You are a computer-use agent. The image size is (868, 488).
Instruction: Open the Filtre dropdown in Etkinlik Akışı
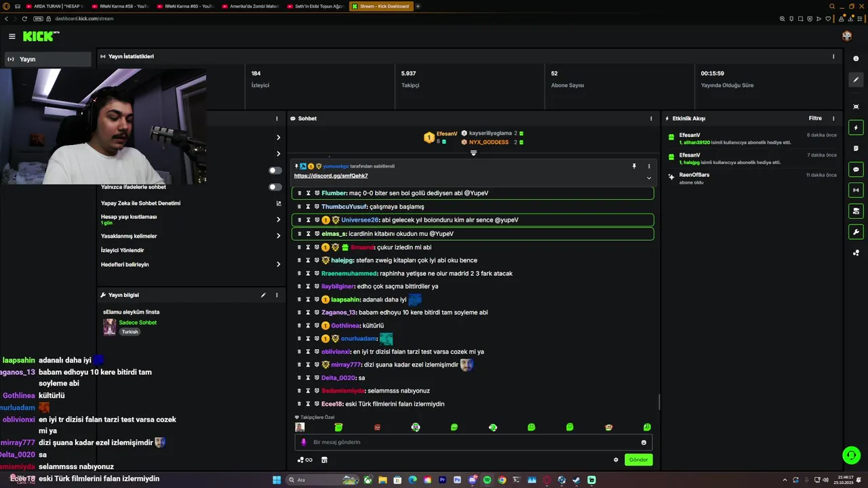(x=815, y=119)
